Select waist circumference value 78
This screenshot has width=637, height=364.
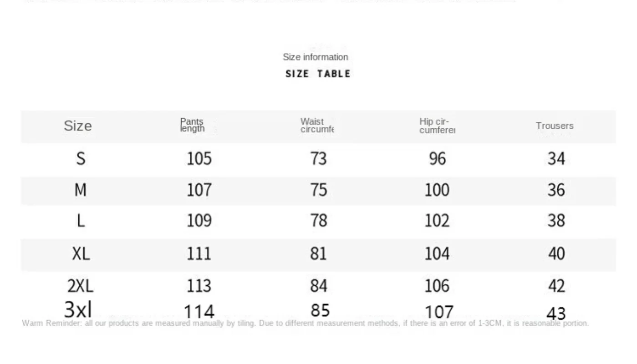[x=318, y=221]
